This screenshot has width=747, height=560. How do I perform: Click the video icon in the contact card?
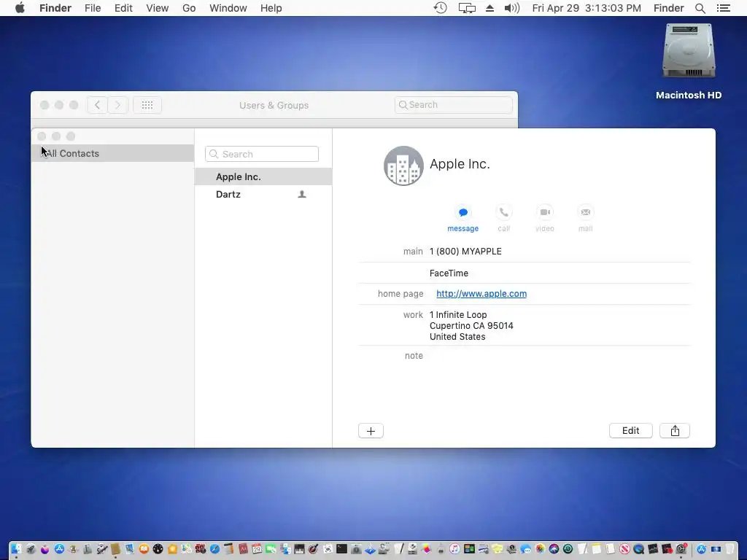coord(545,212)
